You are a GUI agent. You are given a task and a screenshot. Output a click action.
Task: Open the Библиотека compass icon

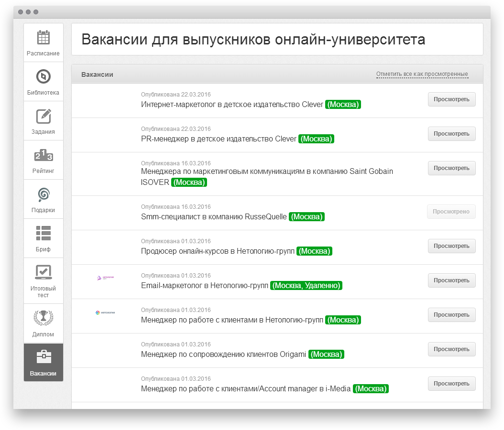(44, 76)
